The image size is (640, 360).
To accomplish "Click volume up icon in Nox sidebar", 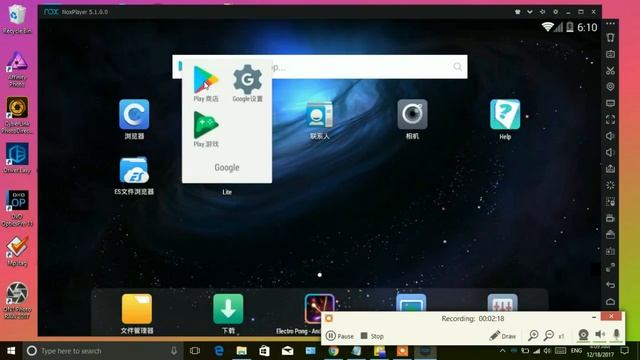I will pyautogui.click(x=610, y=136).
